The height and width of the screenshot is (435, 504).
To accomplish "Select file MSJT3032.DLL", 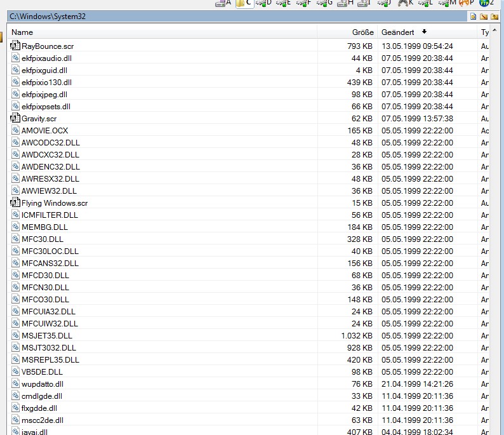I will coord(49,347).
